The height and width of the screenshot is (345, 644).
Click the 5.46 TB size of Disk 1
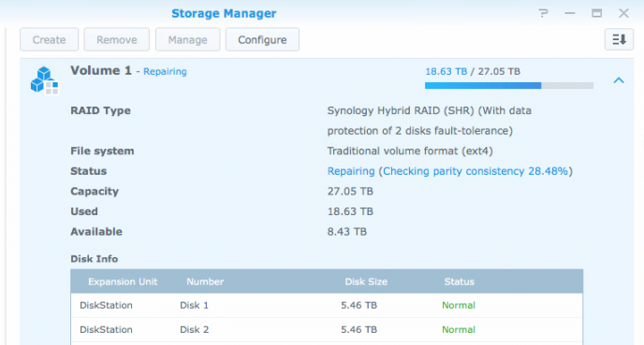pos(359,305)
